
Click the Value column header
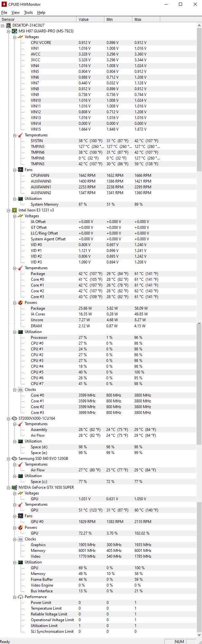coord(91,20)
